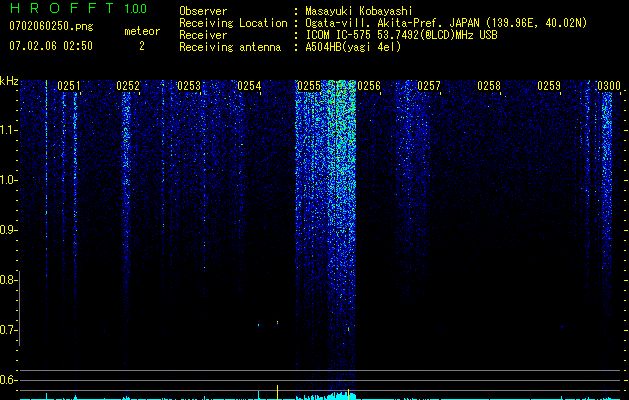Click the HROFFT 1.0.0 title text
Viewport: 629px width, 400px height.
point(78,8)
